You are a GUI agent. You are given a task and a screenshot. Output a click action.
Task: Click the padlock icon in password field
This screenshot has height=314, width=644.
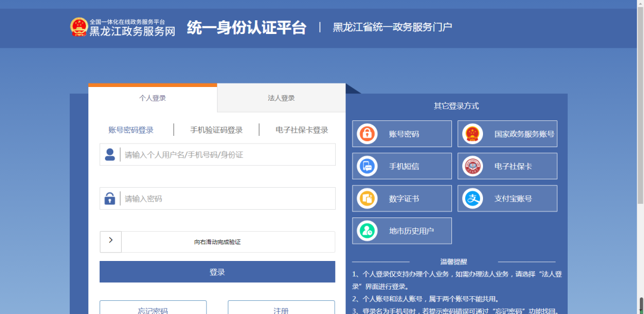110,198
